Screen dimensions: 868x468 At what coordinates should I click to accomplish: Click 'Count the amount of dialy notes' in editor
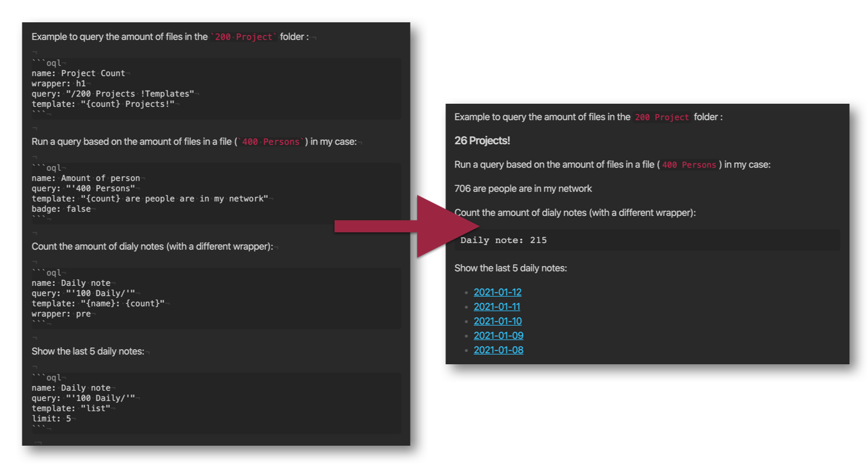click(99, 246)
